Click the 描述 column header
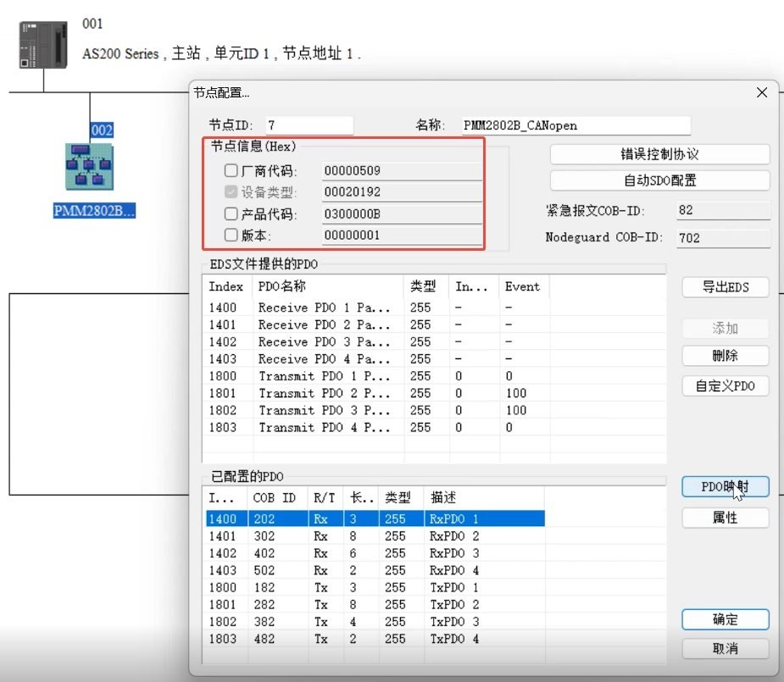Image resolution: width=784 pixels, height=682 pixels. pos(483,497)
